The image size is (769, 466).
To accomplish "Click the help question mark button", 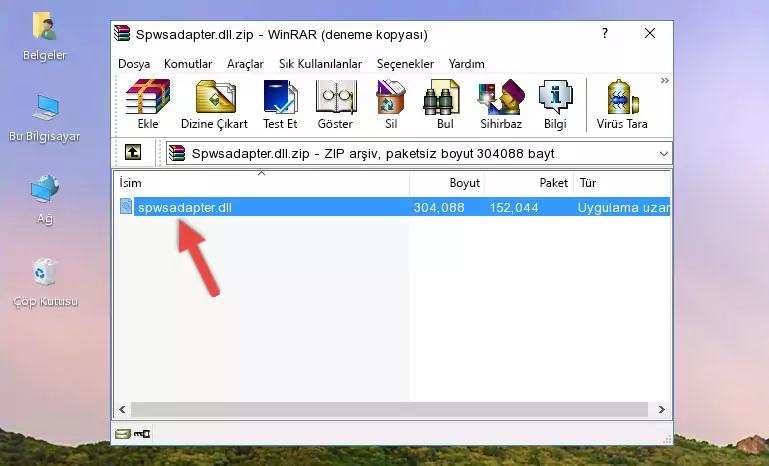I will coord(605,33).
